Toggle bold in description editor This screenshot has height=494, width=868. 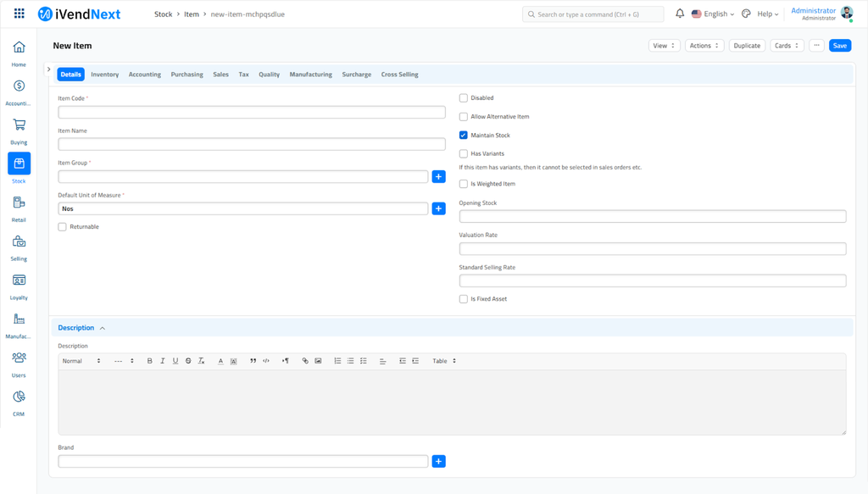(150, 361)
